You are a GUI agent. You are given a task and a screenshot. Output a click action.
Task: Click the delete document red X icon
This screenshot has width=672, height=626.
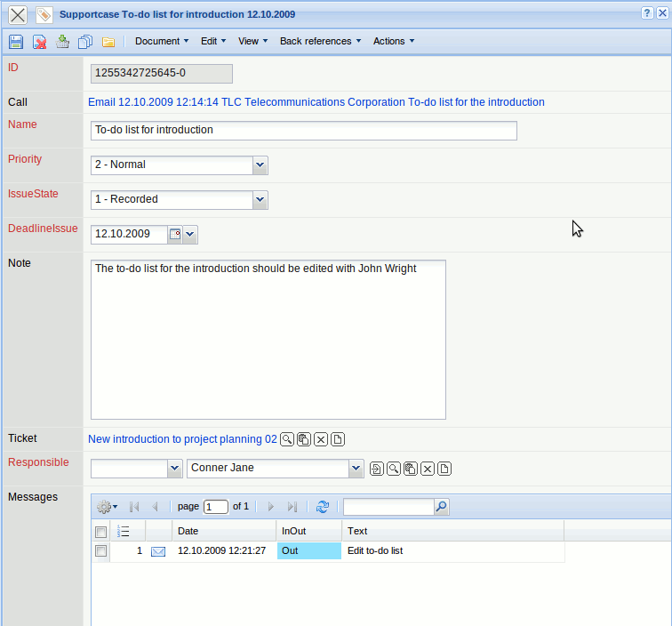point(40,42)
